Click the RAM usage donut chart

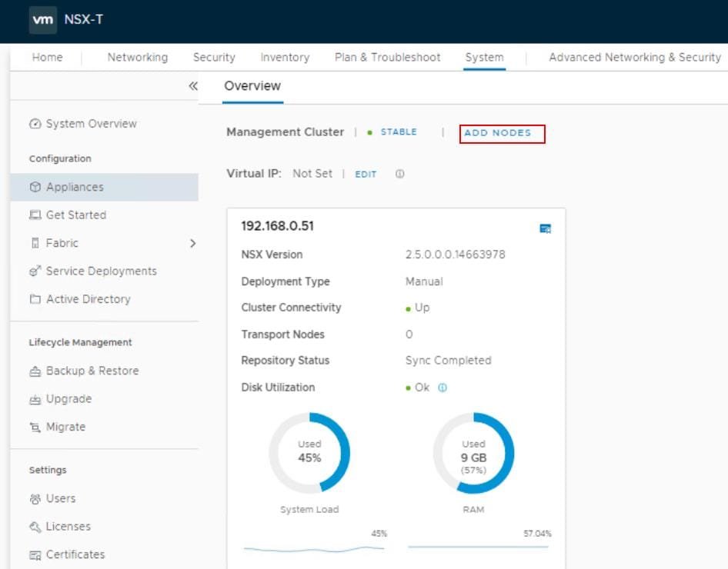(473, 452)
